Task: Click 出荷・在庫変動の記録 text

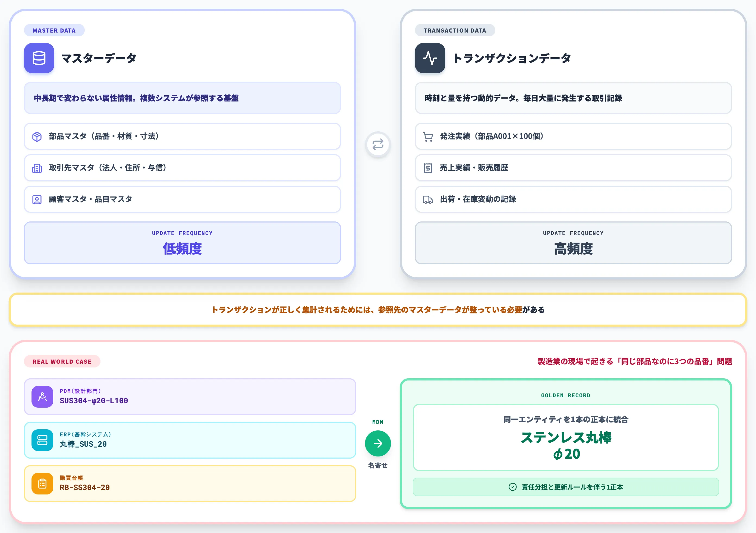Action: 478,199
